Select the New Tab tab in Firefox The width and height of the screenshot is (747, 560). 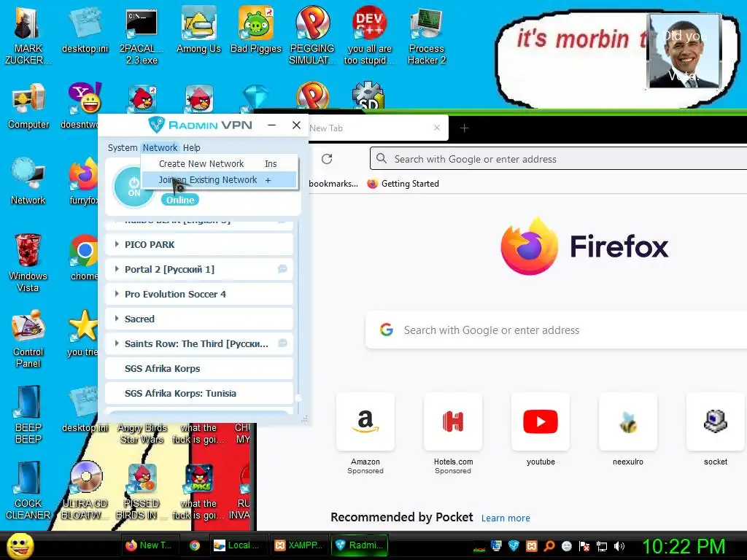(371, 128)
